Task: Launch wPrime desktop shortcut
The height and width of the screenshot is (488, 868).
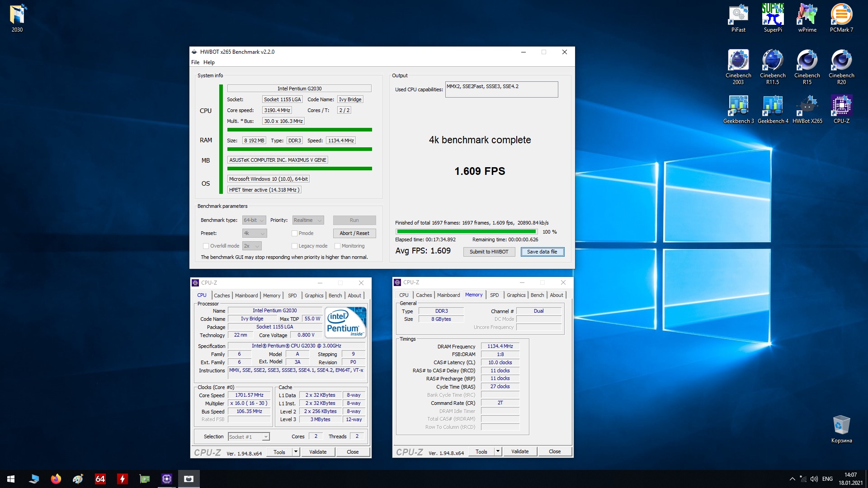Action: 807,18
